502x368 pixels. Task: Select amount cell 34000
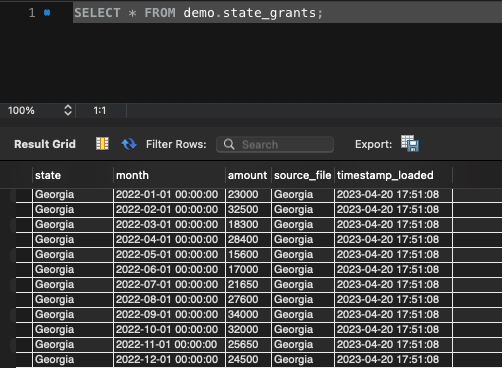(248, 315)
